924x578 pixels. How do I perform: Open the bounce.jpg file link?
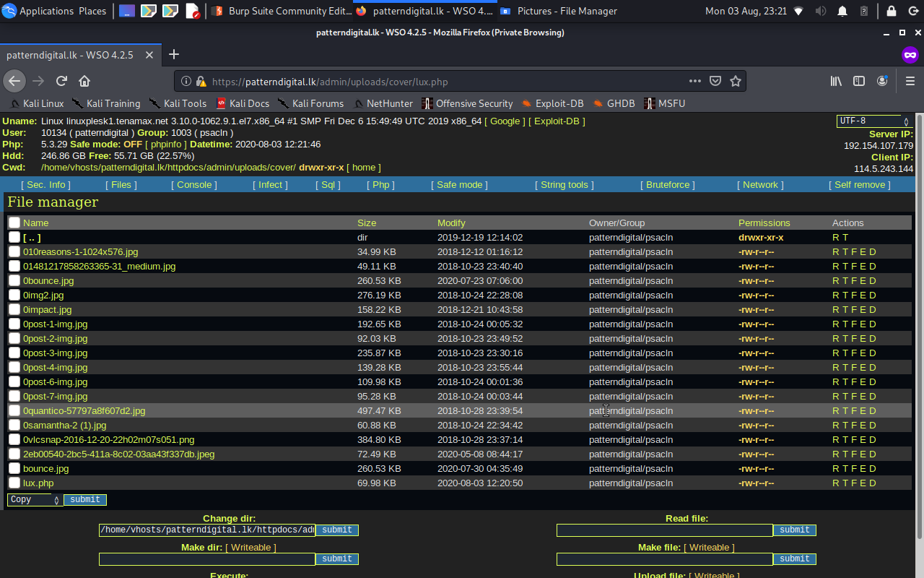(x=46, y=468)
